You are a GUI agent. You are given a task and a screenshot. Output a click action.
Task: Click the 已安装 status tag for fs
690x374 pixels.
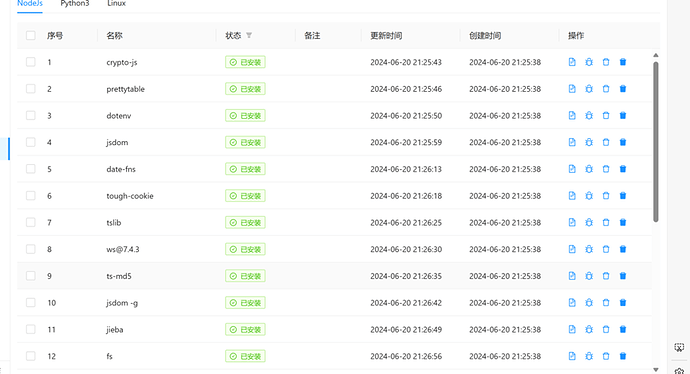click(245, 356)
